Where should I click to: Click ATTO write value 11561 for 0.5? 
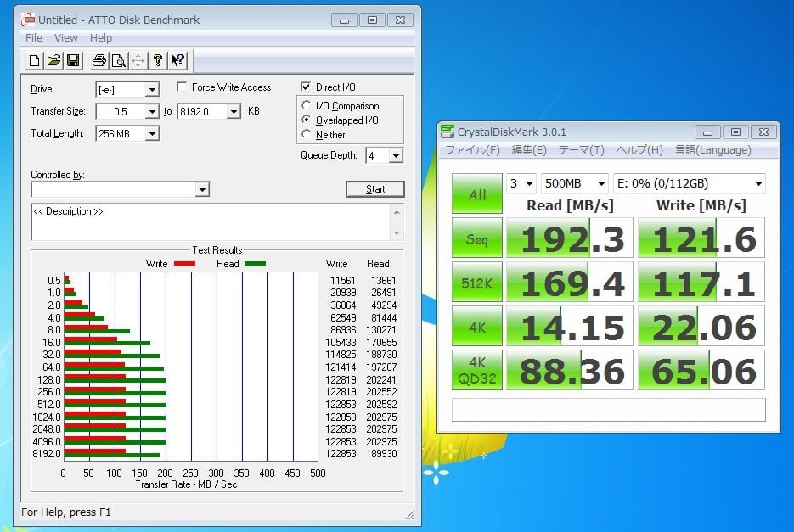(343, 281)
